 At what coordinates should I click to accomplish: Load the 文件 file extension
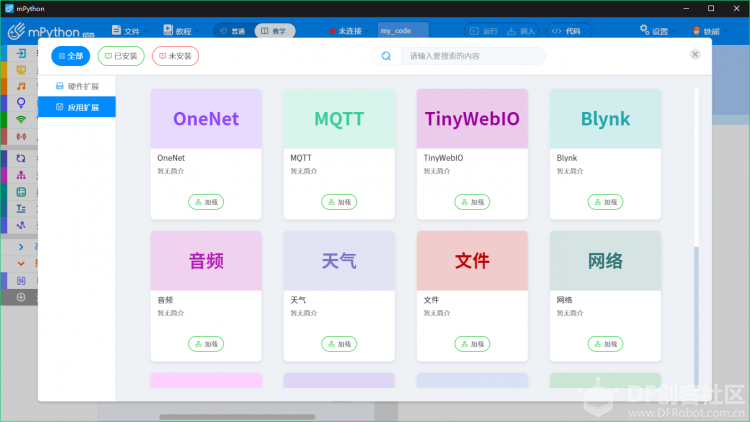pos(472,344)
